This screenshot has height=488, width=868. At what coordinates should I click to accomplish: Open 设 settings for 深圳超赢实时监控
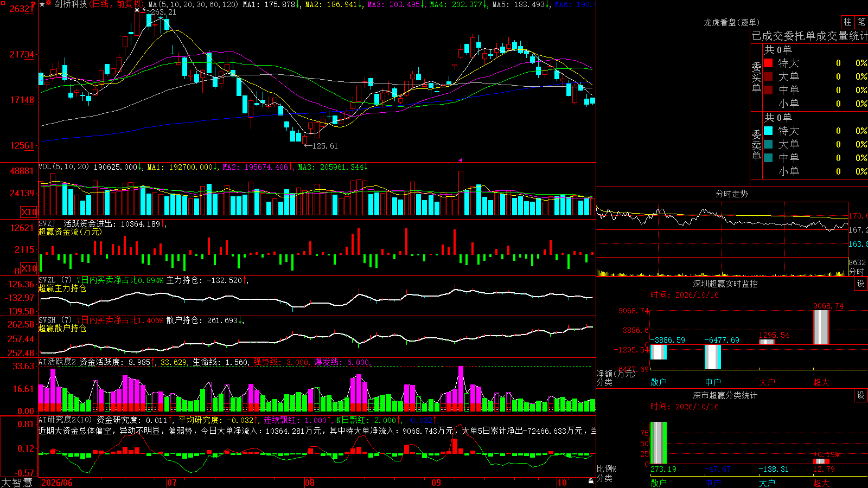pos(861,284)
